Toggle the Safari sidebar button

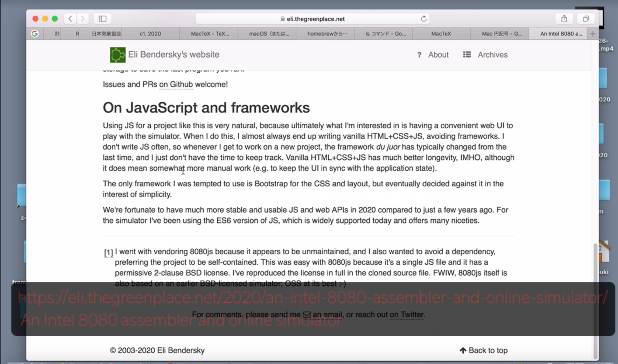(102, 19)
